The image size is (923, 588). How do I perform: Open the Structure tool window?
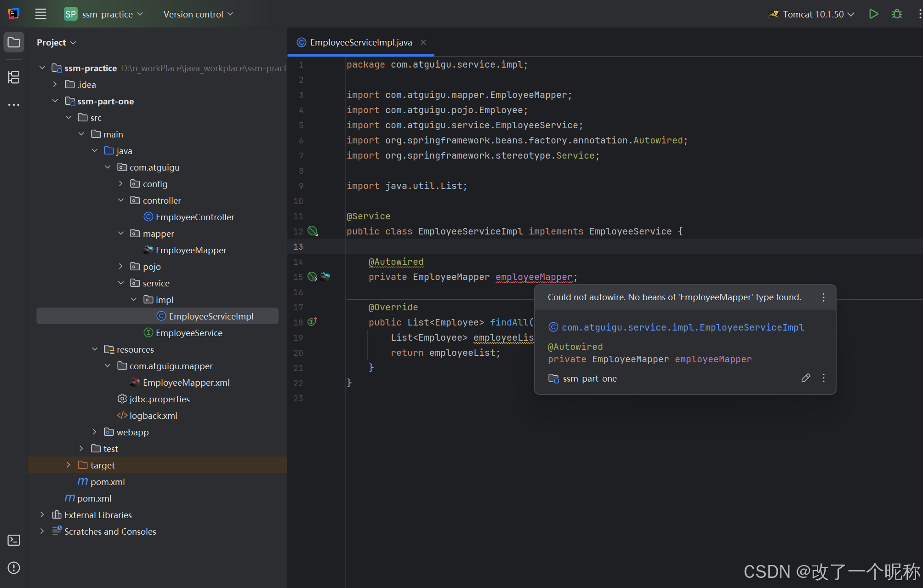click(x=14, y=77)
